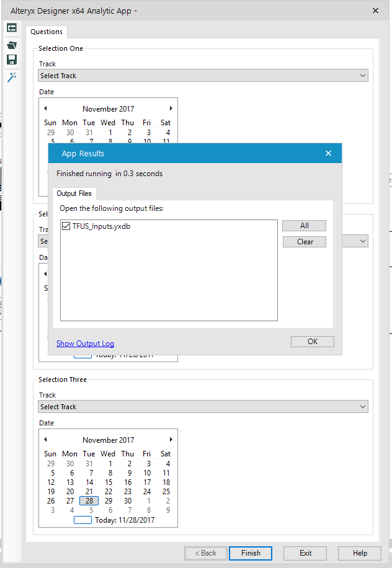Save app values with the floppy disk icon

[x=12, y=60]
